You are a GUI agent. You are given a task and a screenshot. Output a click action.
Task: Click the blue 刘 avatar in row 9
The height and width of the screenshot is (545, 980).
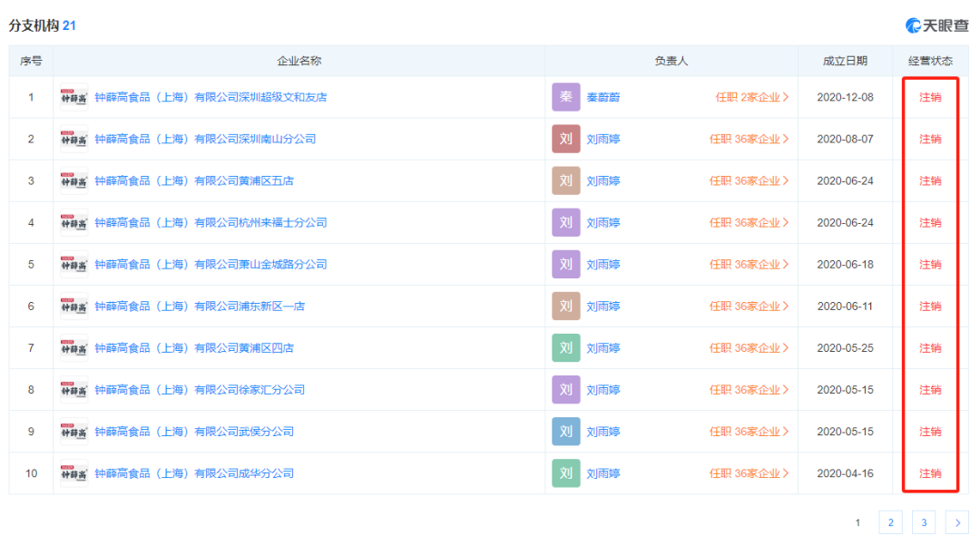[565, 432]
